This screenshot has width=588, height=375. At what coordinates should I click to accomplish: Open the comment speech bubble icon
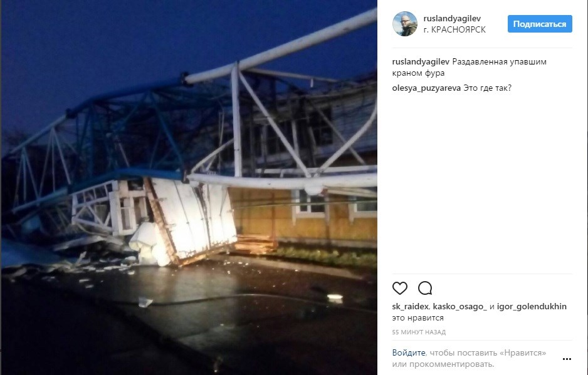click(425, 288)
